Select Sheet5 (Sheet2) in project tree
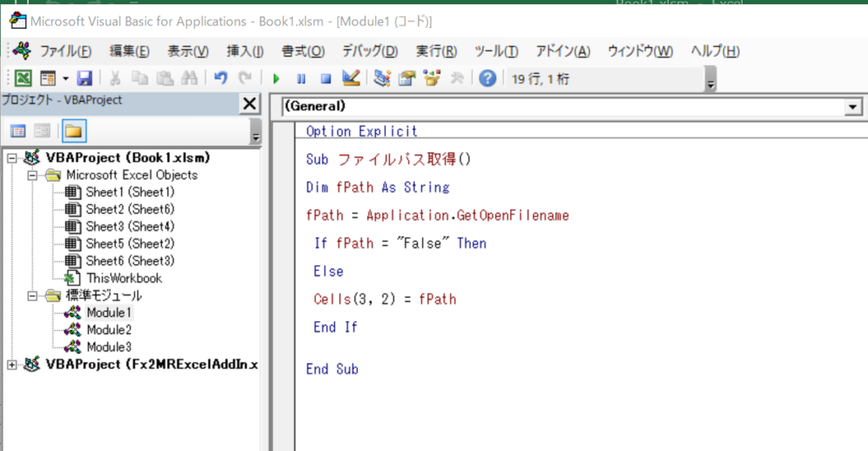Viewport: 868px width, 451px height. [130, 243]
